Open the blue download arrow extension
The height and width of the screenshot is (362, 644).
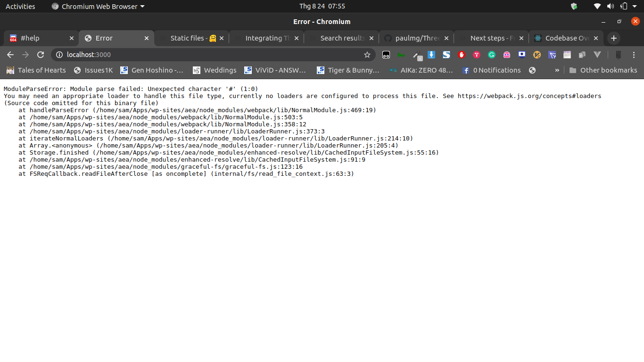(x=431, y=55)
